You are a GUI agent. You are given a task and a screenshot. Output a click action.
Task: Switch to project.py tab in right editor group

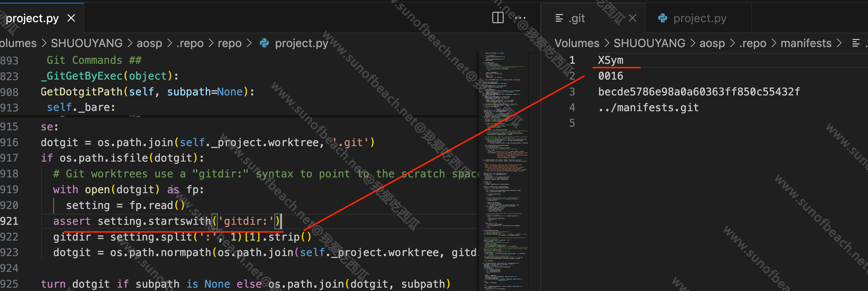tap(700, 18)
